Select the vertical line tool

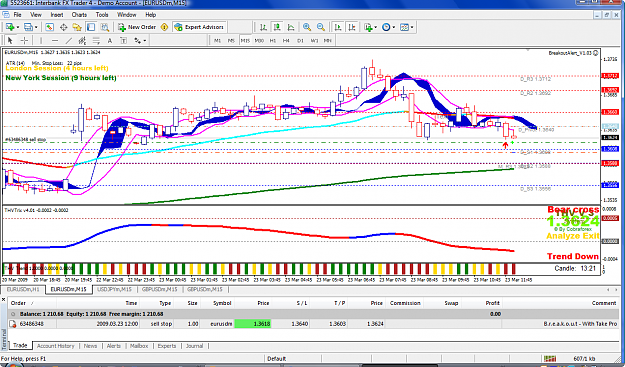[41, 40]
